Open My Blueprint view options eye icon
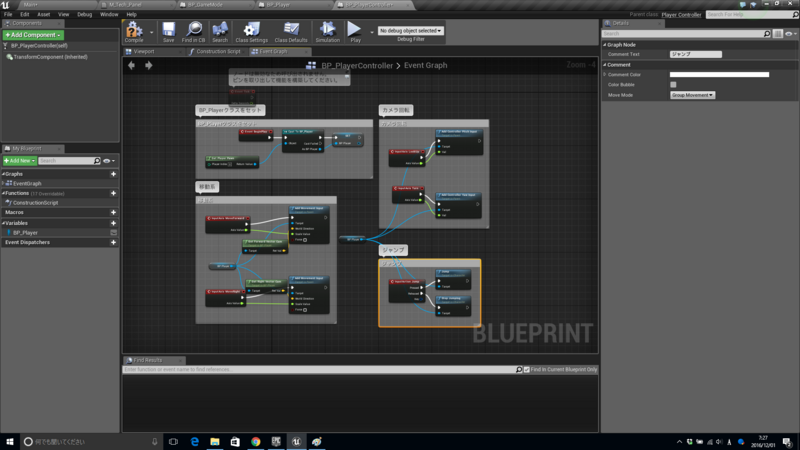This screenshot has height=450, width=800. pos(109,161)
